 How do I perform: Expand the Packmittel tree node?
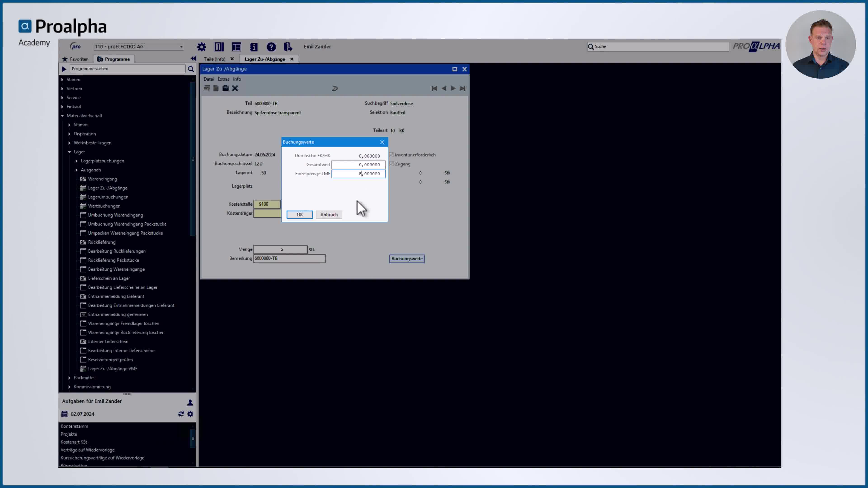tap(69, 378)
